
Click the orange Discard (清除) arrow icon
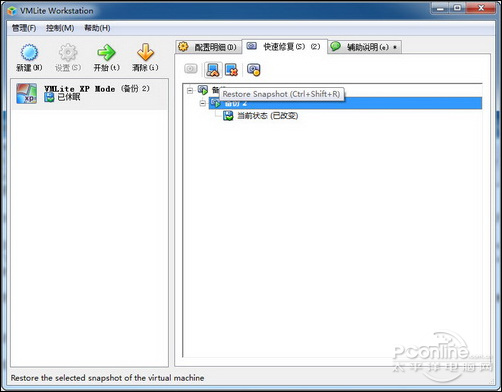pyautogui.click(x=145, y=52)
